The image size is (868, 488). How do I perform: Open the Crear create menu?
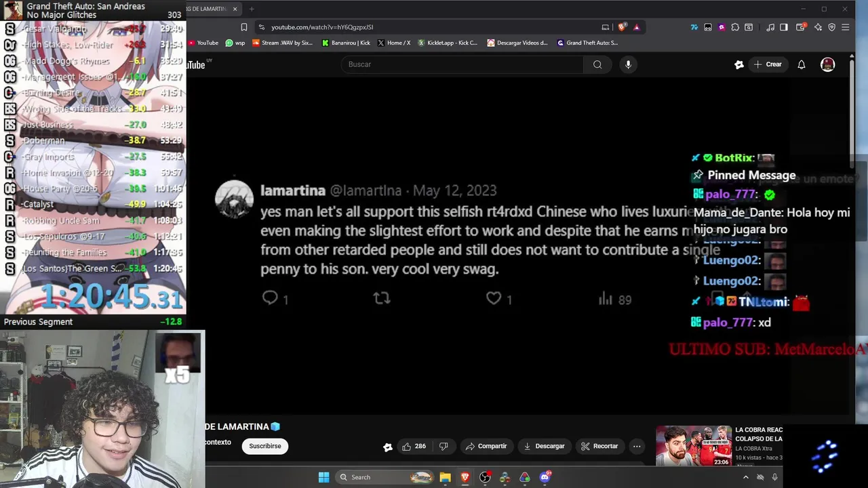[768, 64]
